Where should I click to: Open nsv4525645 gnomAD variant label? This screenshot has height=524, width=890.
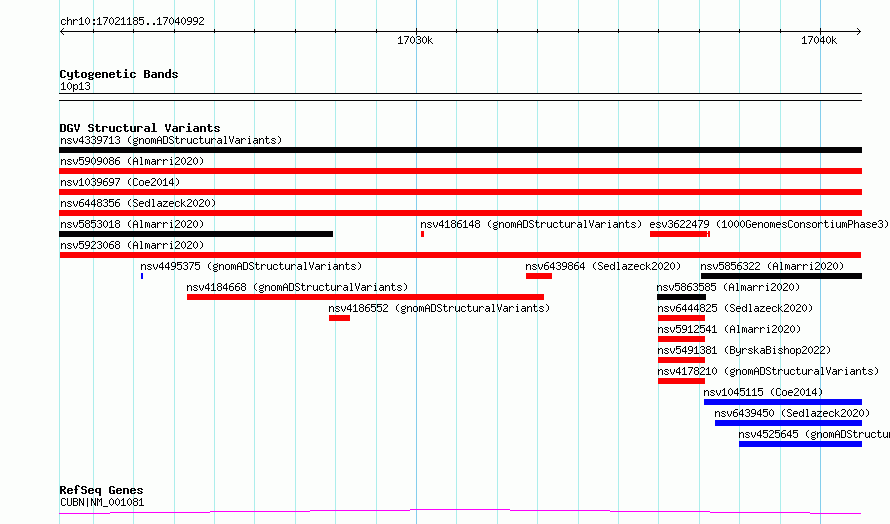click(814, 434)
